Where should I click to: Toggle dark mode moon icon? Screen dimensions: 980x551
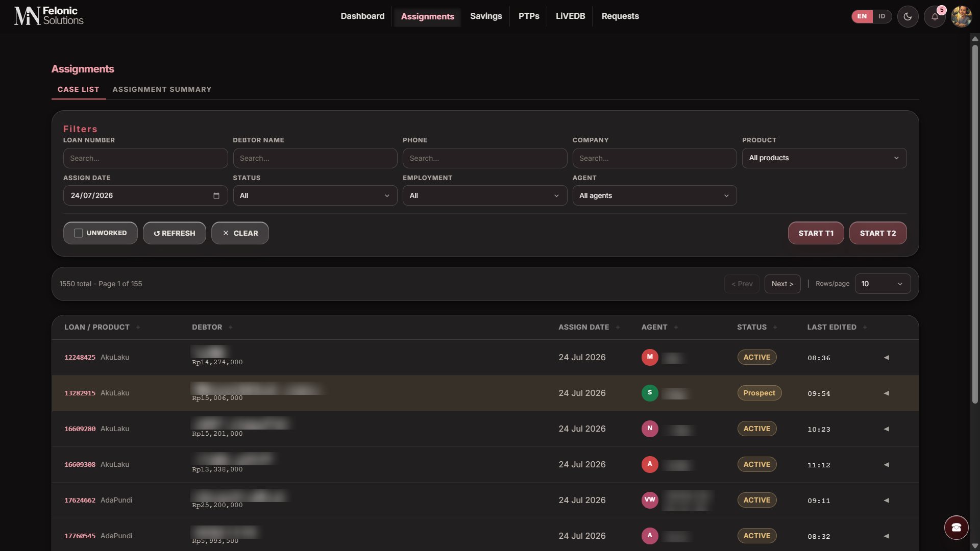point(908,16)
